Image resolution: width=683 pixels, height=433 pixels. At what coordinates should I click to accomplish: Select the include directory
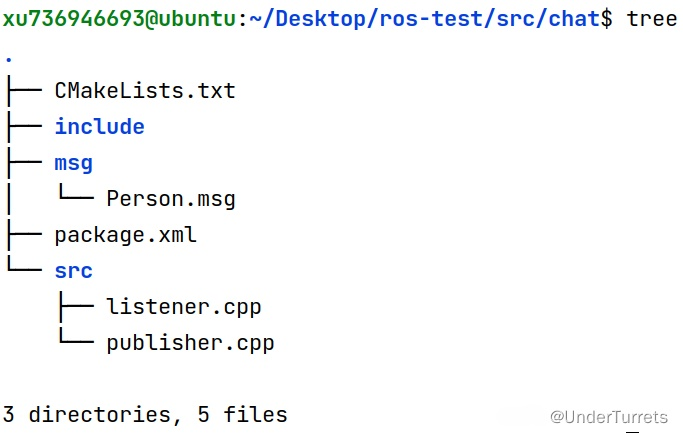click(99, 127)
